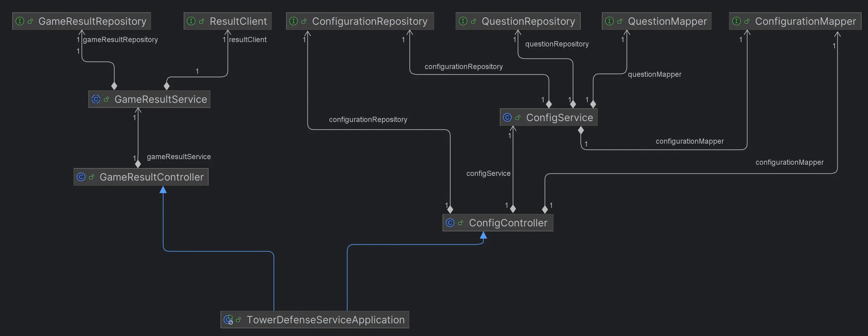Select the ConfigurationRepository interface node
The image size is (868, 336).
pyautogui.click(x=360, y=21)
